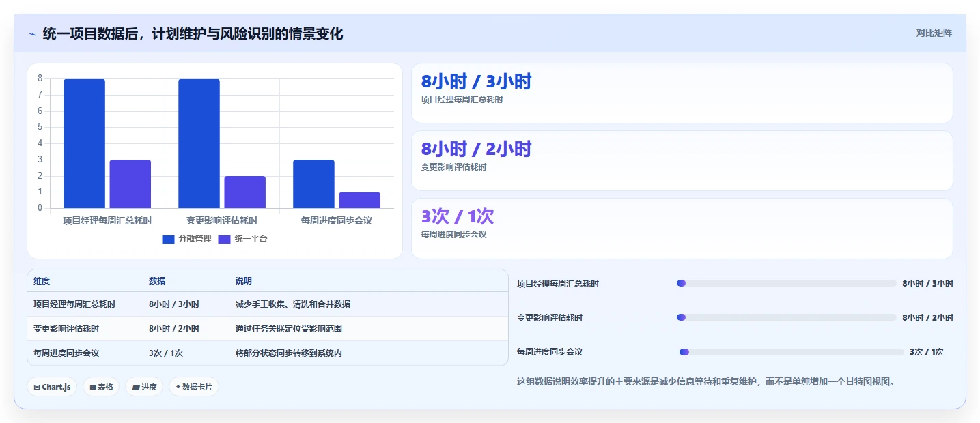Click the Chart.js chip

(52, 387)
